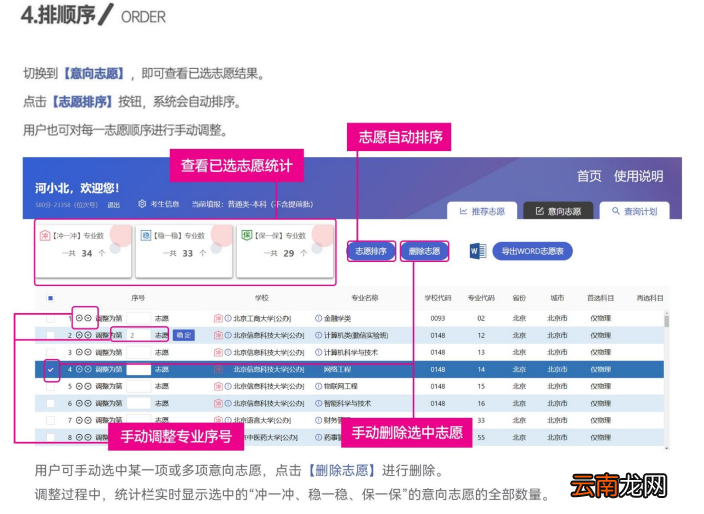Click the 专业名称 column header
Viewport: 704px width, 514px height.
pyautogui.click(x=365, y=298)
